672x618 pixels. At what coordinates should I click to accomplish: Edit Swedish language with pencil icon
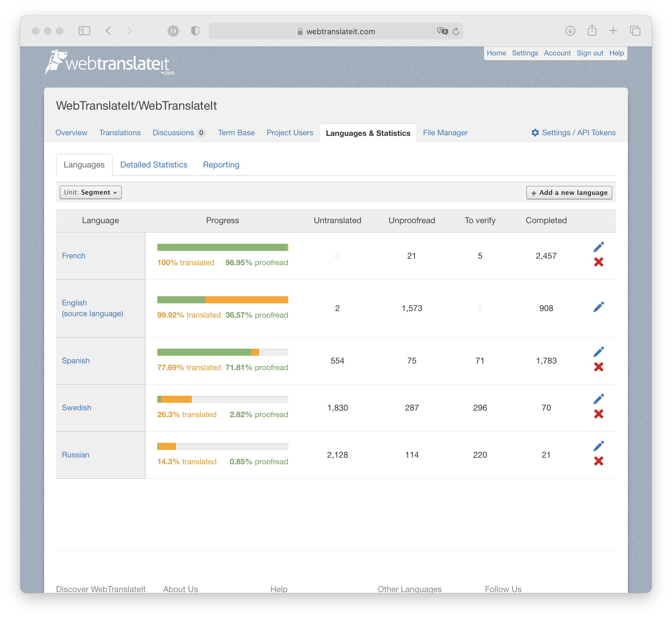point(598,399)
